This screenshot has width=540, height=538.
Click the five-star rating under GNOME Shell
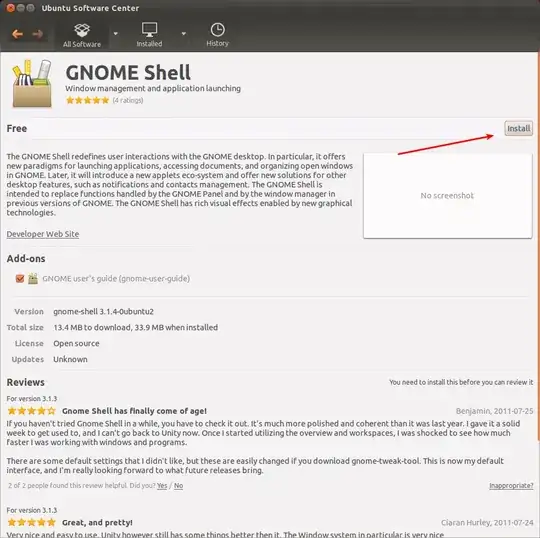pyautogui.click(x=87, y=100)
